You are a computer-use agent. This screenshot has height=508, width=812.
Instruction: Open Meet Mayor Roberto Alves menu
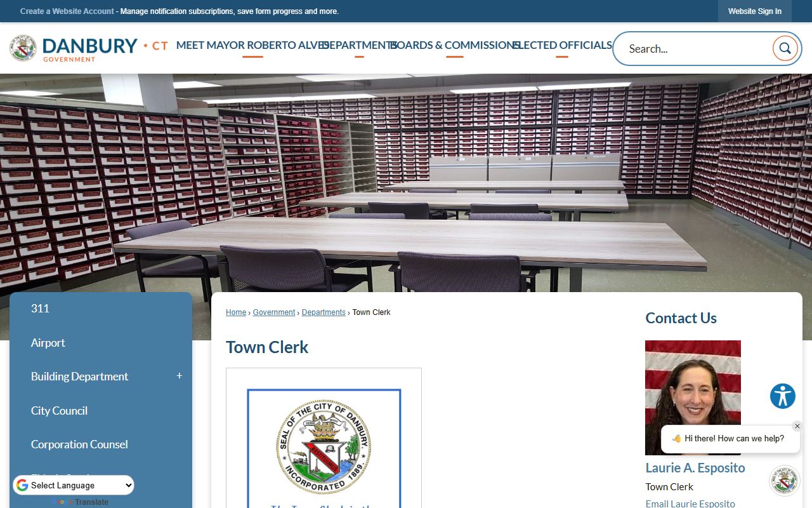click(x=252, y=45)
